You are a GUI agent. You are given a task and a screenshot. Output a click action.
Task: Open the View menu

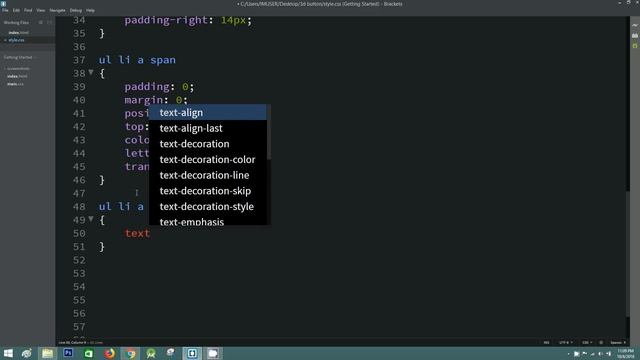pyautogui.click(x=41, y=10)
